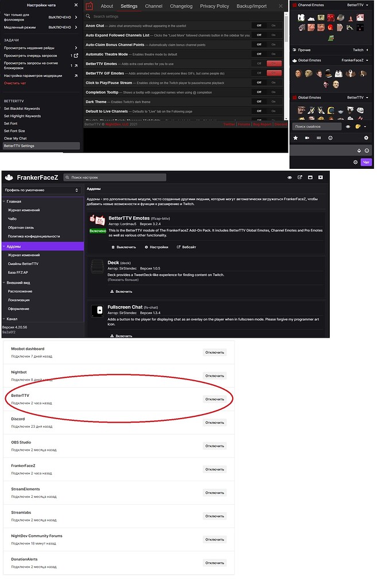The width and height of the screenshot is (382, 588).
Task: Enable Auto-Claim Bonus Channel Points
Action: [273, 45]
